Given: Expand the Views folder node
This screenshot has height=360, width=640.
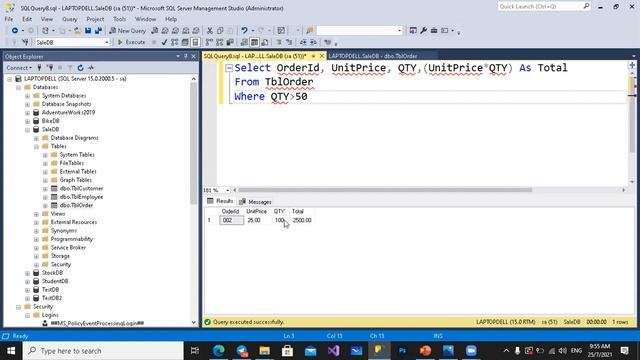Looking at the screenshot, I should click(x=36, y=214).
